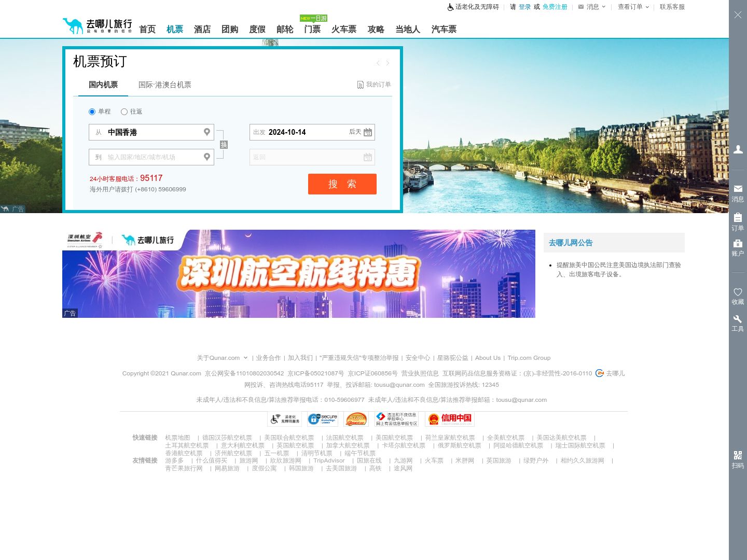Screen dimensions: 747x560
Task: Click the 加入我们 footer link
Action: (300, 358)
